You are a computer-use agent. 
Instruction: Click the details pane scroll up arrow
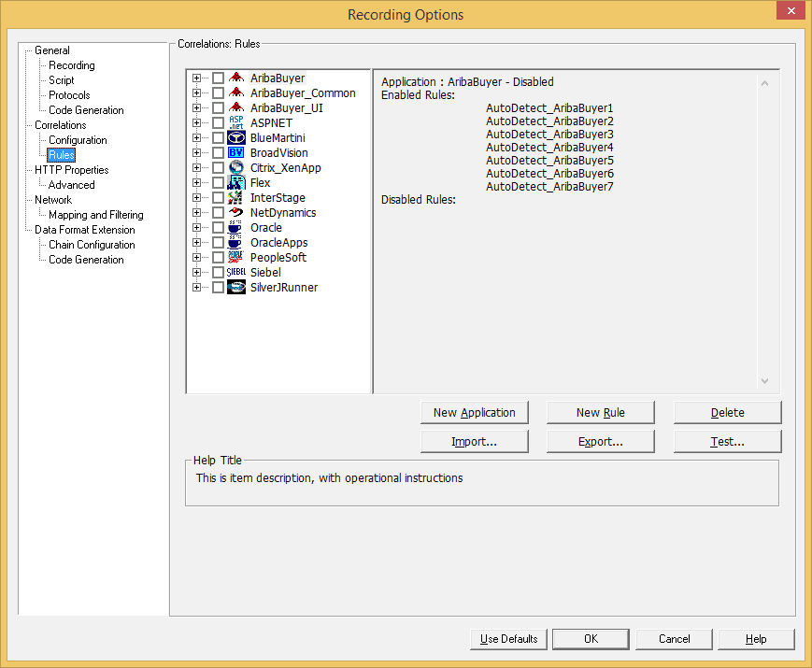pos(764,83)
